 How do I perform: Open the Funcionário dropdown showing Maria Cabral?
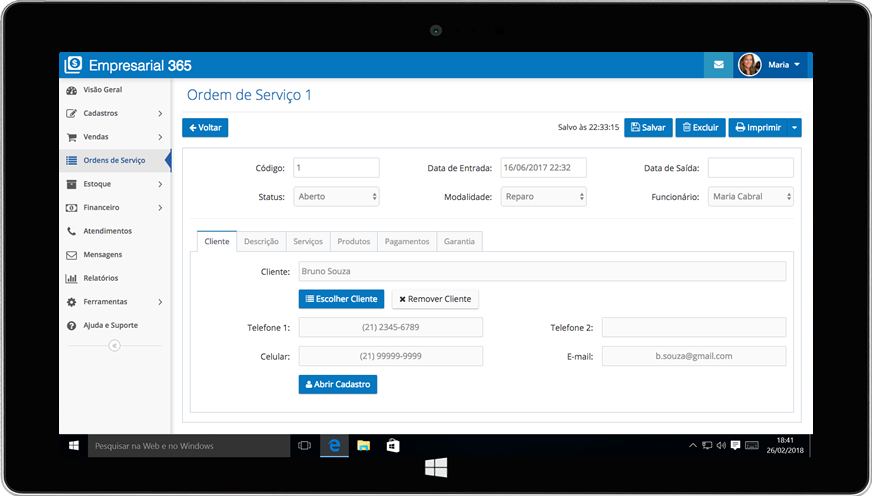(x=750, y=196)
